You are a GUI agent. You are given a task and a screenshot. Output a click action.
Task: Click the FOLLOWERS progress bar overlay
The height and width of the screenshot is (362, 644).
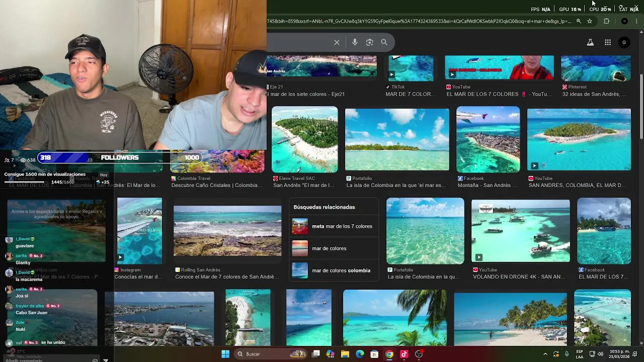pyautogui.click(x=120, y=157)
